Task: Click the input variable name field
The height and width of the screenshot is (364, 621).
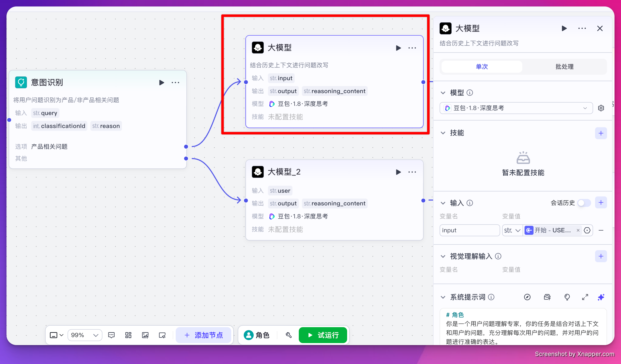Action: pyautogui.click(x=469, y=230)
